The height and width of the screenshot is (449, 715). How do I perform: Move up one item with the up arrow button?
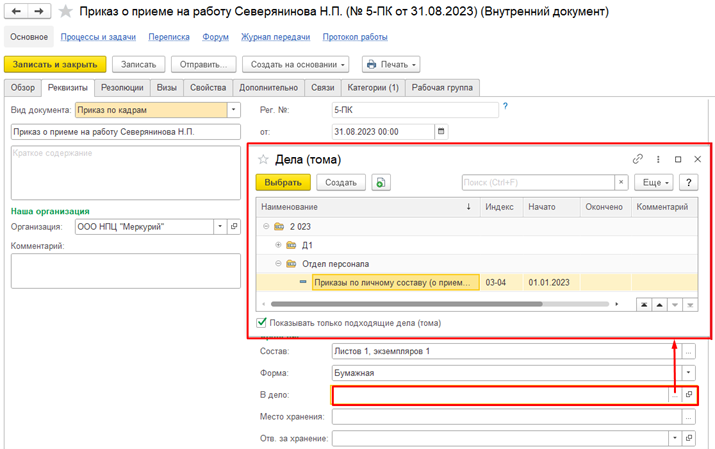[x=659, y=305]
